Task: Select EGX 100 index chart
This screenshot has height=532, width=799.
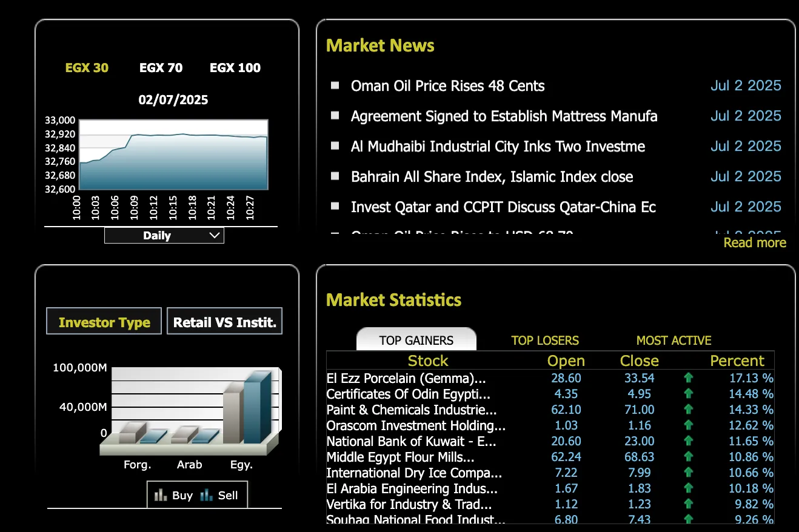Action: (235, 68)
